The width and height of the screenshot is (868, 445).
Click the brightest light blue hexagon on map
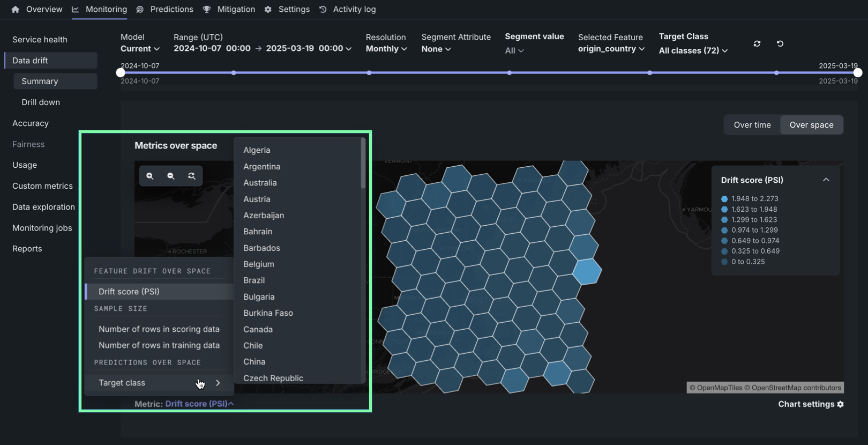coord(587,271)
